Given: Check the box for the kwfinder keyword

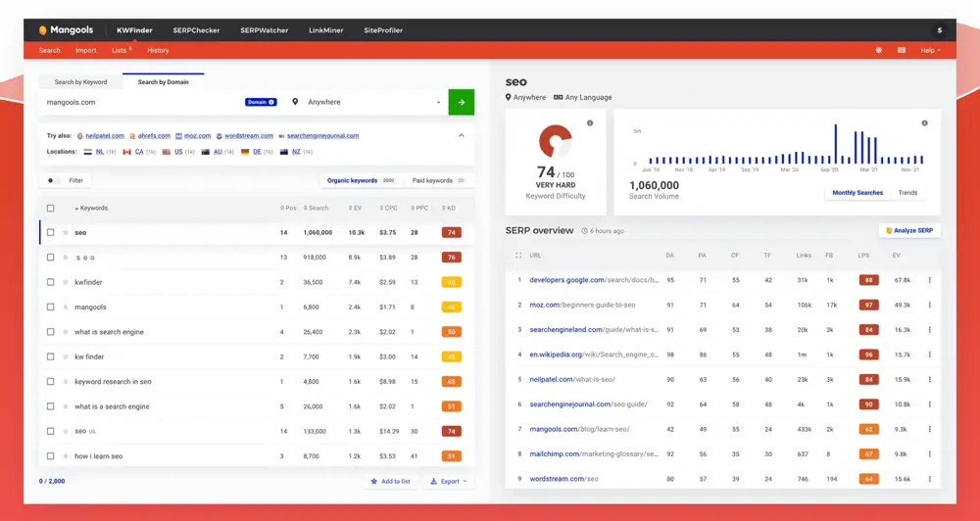Looking at the screenshot, I should point(51,282).
